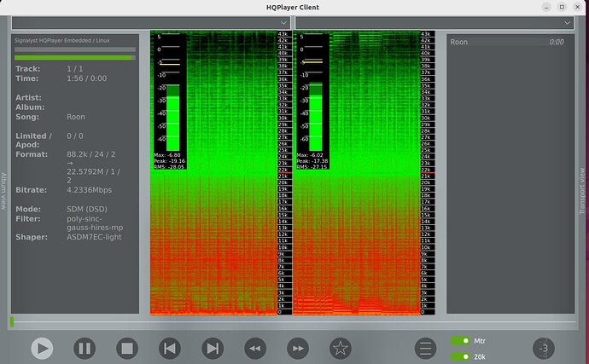Close the HQPlayer Client window
This screenshot has height=364, width=589.
click(578, 7)
